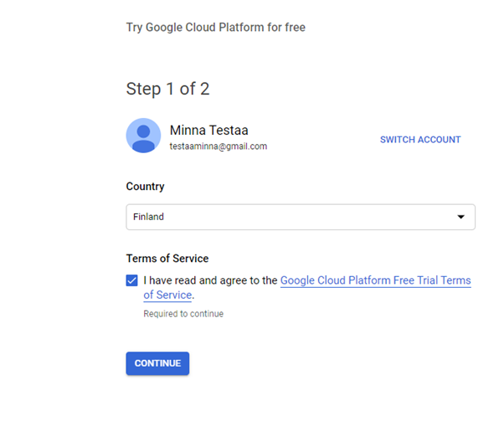Switch to a different Google account
The height and width of the screenshot is (421, 504).
(420, 140)
